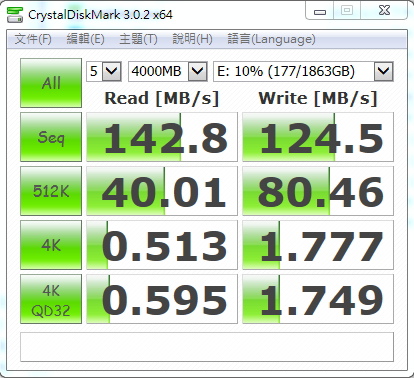
Task: Start the Seq benchmark test
Action: [51, 137]
